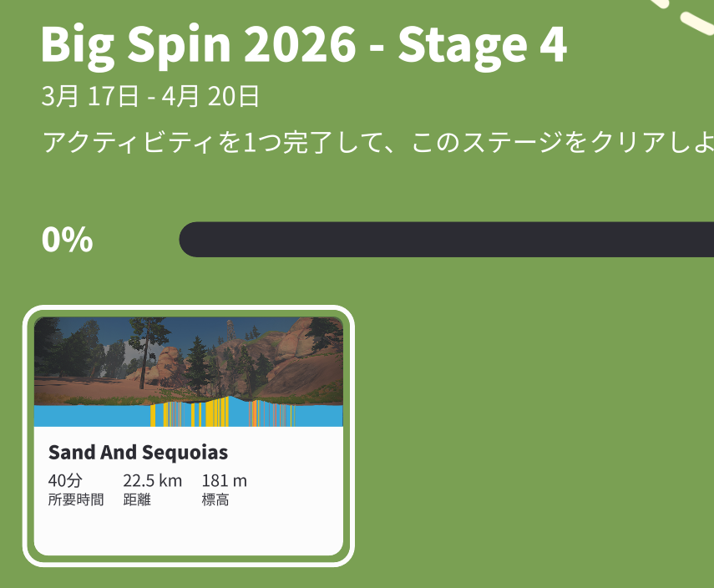Click the 標高 label under elevation
This screenshot has width=714, height=588.
215,500
